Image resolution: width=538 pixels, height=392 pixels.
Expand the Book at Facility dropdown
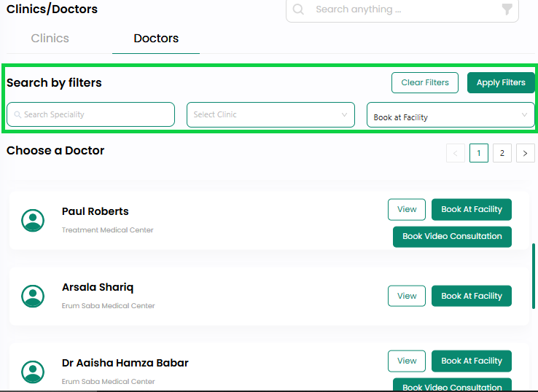[x=451, y=114]
